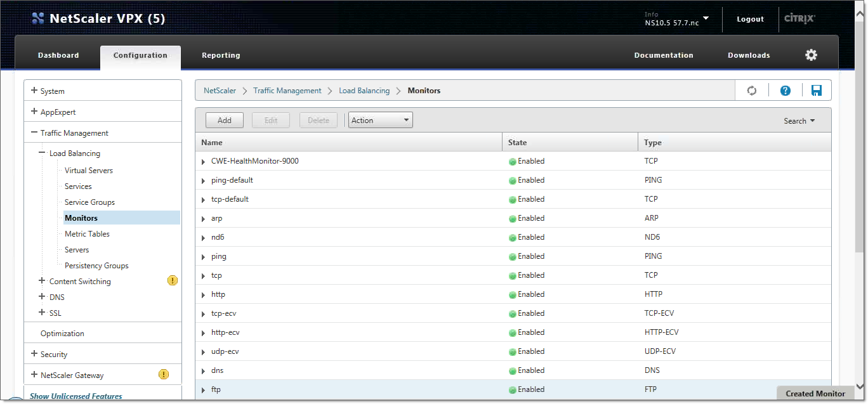Viewport: 868px width, 404px height.
Task: Select the ping monitor name
Action: [x=219, y=256]
